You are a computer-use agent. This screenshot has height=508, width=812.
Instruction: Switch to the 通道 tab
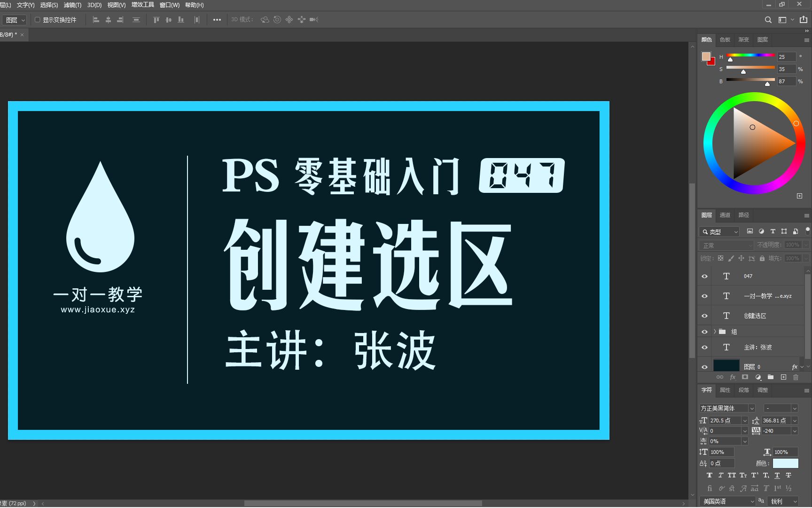pyautogui.click(x=725, y=215)
